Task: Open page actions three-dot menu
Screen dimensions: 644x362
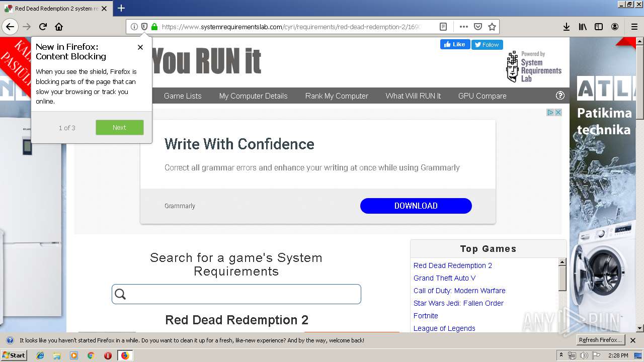Action: point(463,27)
